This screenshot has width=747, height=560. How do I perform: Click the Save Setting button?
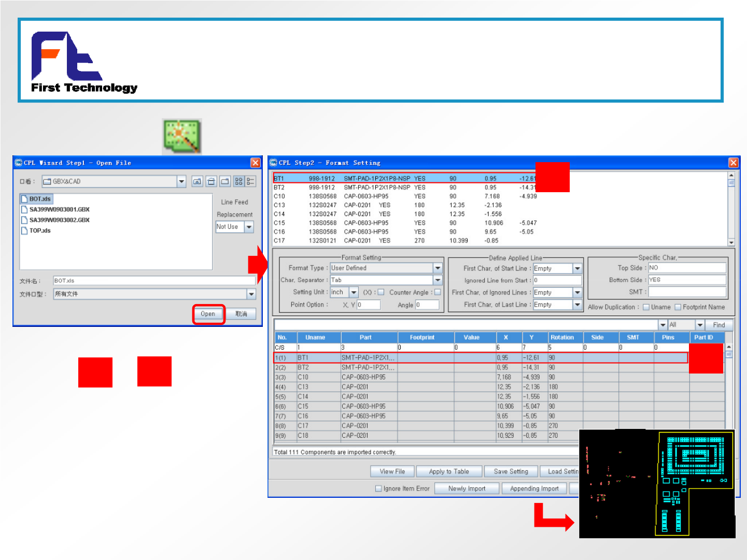coord(511,471)
